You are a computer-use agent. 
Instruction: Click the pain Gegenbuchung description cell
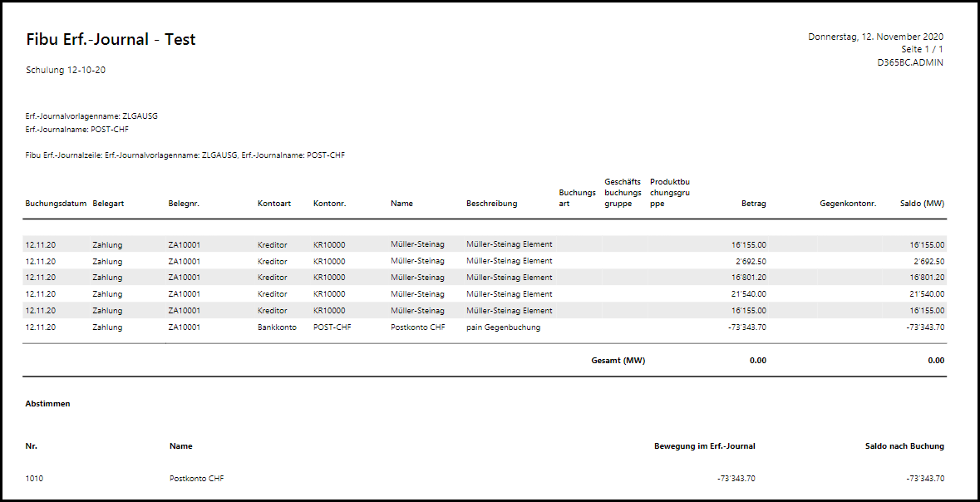(x=503, y=327)
